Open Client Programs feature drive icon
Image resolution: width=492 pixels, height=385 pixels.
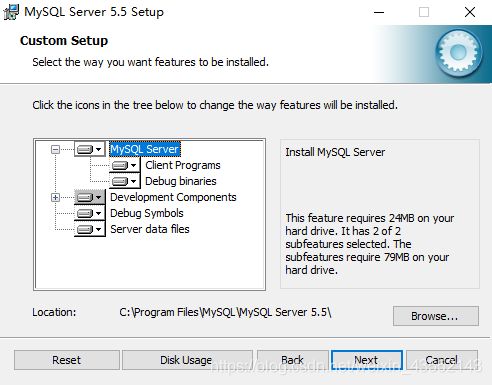coord(124,165)
